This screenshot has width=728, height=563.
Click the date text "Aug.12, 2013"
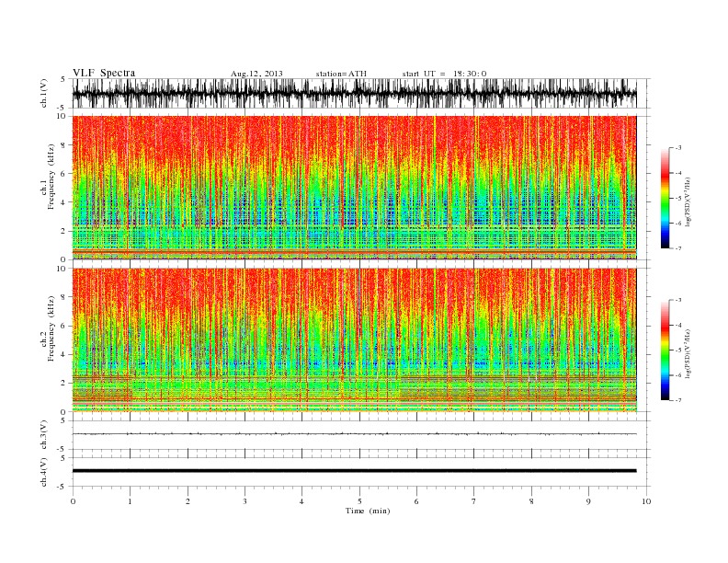(x=256, y=74)
